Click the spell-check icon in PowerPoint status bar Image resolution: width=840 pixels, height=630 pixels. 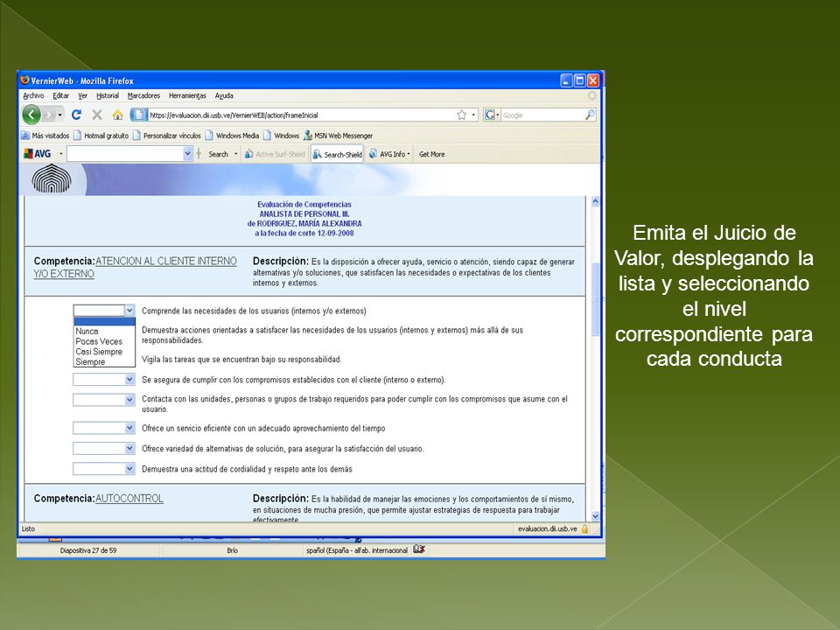[419, 549]
